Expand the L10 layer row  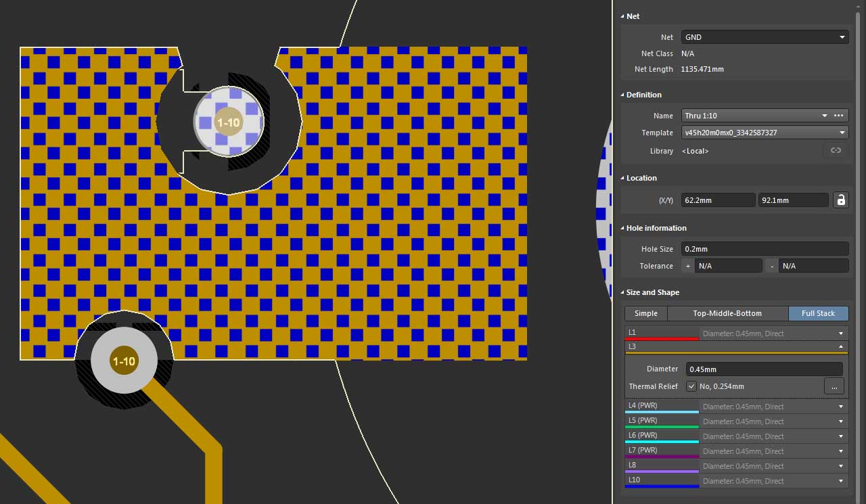tap(841, 481)
